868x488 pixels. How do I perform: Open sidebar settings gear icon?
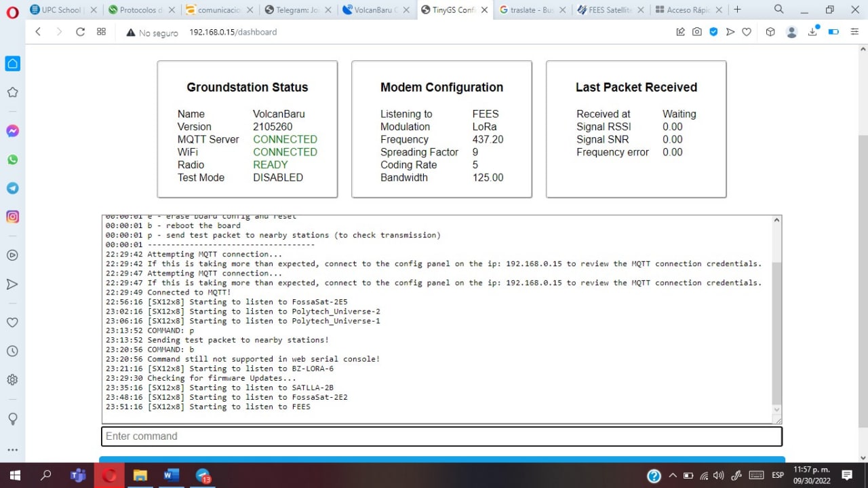[x=12, y=379]
